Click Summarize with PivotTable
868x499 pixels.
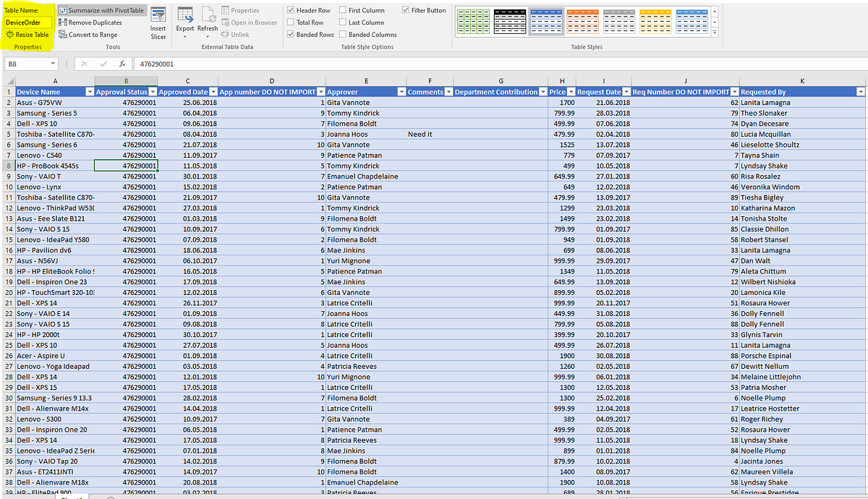[101, 10]
